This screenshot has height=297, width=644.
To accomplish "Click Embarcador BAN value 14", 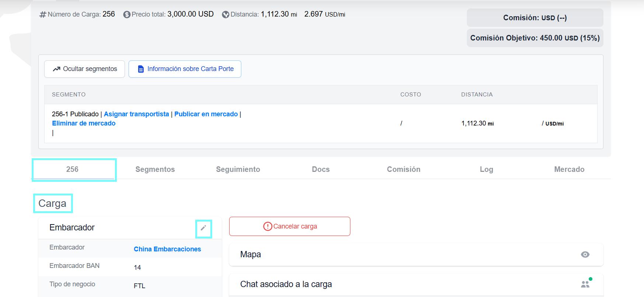I will tap(137, 268).
